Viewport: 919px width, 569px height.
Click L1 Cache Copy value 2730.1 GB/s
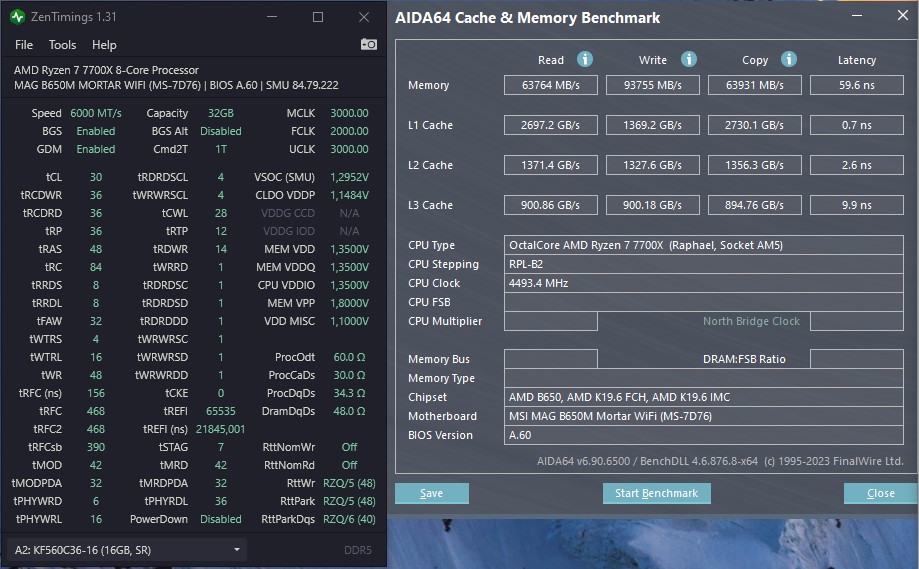click(x=754, y=125)
